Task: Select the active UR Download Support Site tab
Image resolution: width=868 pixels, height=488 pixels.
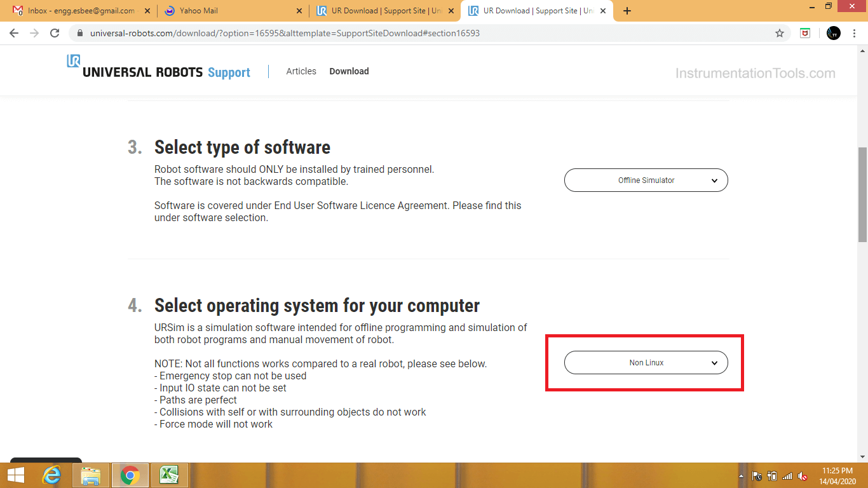Action: tap(536, 11)
